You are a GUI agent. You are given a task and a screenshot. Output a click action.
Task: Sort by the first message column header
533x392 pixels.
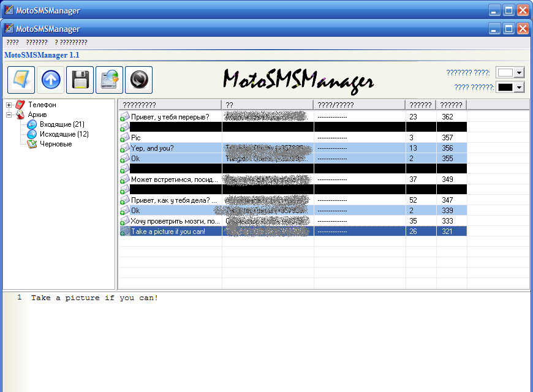point(170,105)
